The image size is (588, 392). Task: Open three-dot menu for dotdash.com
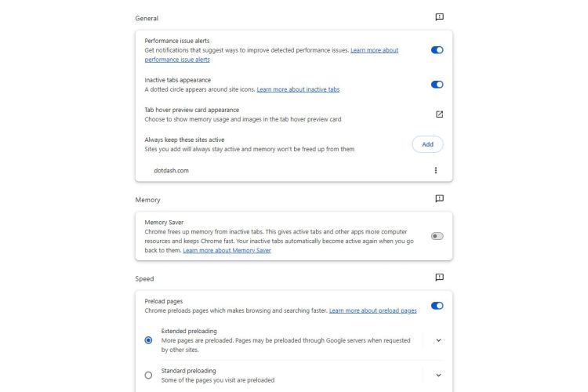[436, 170]
